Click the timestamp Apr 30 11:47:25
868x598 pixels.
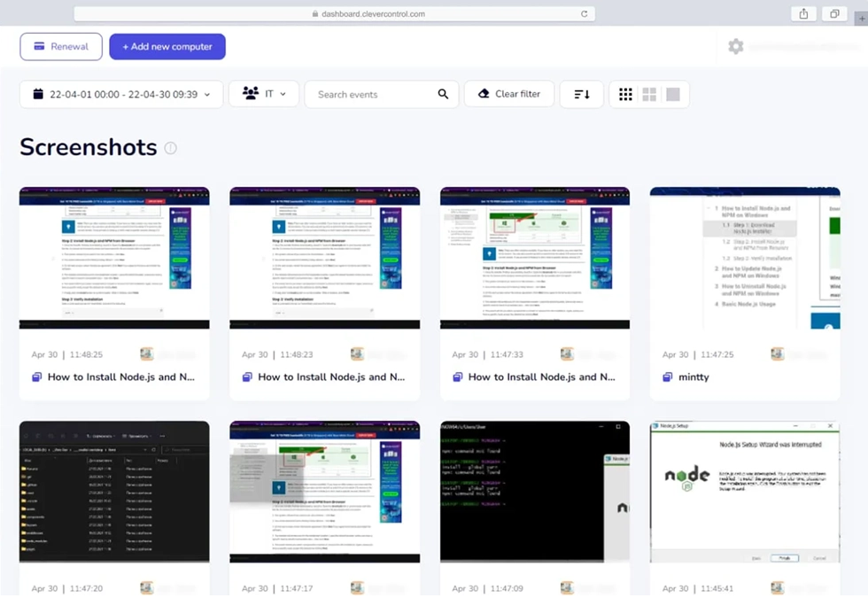pyautogui.click(x=698, y=354)
